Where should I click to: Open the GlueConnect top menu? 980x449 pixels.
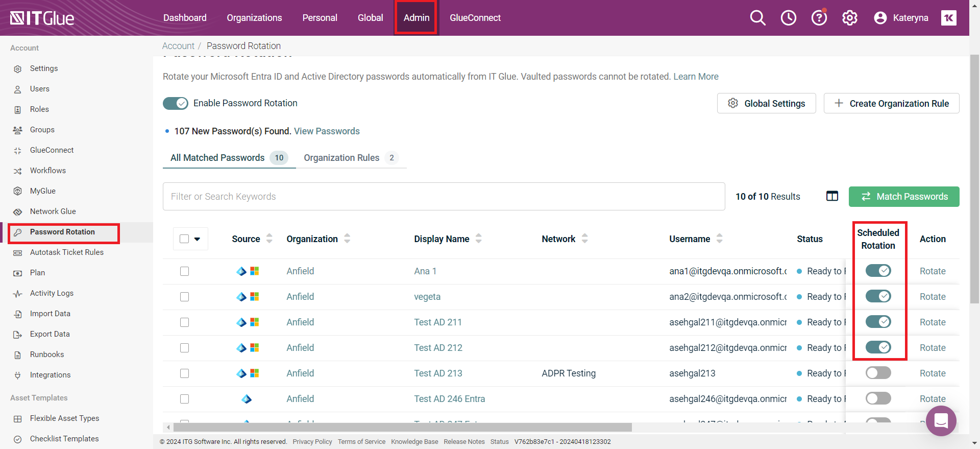[x=475, y=18]
